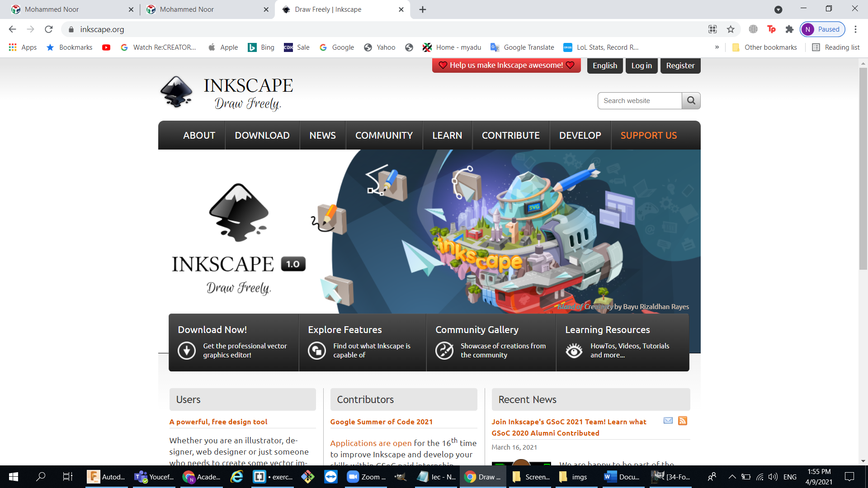Open the LEARN menu
The width and height of the screenshot is (868, 488).
pyautogui.click(x=447, y=135)
